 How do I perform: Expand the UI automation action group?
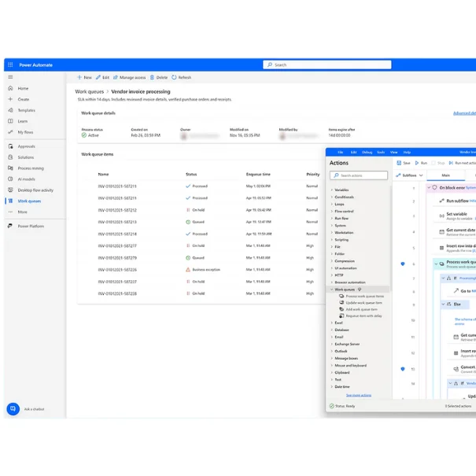click(331, 268)
